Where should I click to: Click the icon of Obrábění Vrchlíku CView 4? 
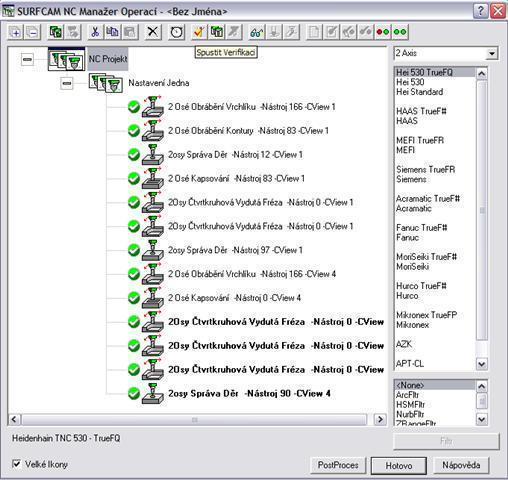[153, 274]
